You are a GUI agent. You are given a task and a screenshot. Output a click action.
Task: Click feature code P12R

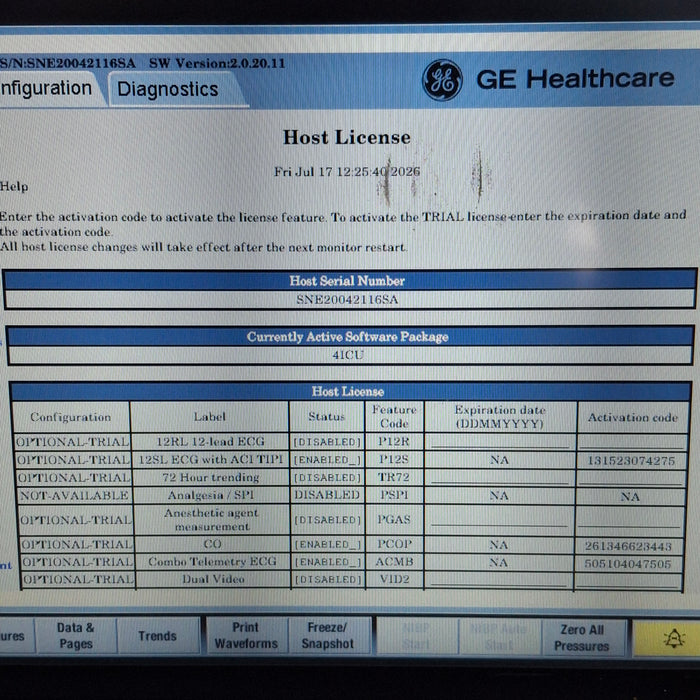(393, 441)
